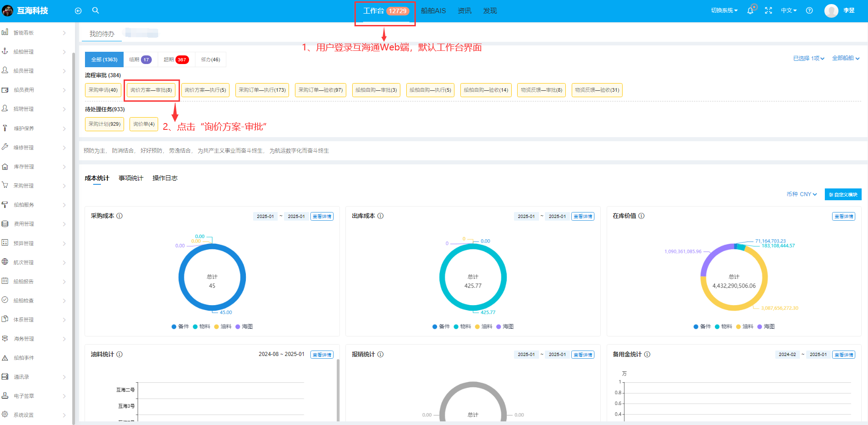Click 采购成本 start date 2025-01 field
Screen dimensions: 868x425
(x=265, y=217)
